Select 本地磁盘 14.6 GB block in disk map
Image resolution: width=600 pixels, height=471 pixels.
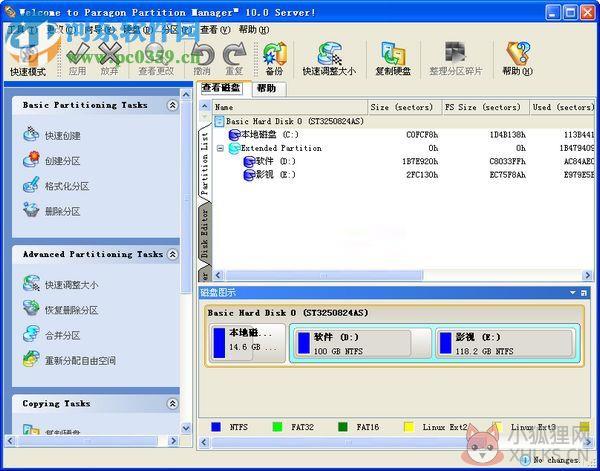pyautogui.click(x=248, y=342)
